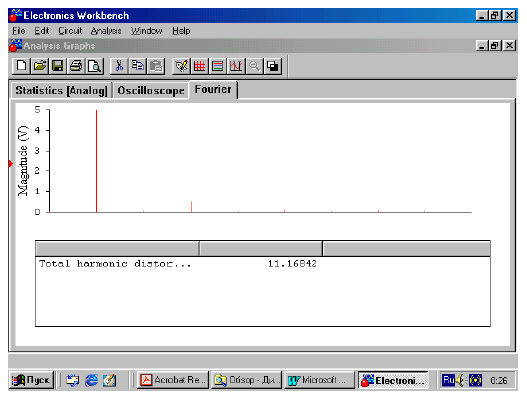Click the middle column header in results table
The height and width of the screenshot is (393, 527).
tap(261, 249)
